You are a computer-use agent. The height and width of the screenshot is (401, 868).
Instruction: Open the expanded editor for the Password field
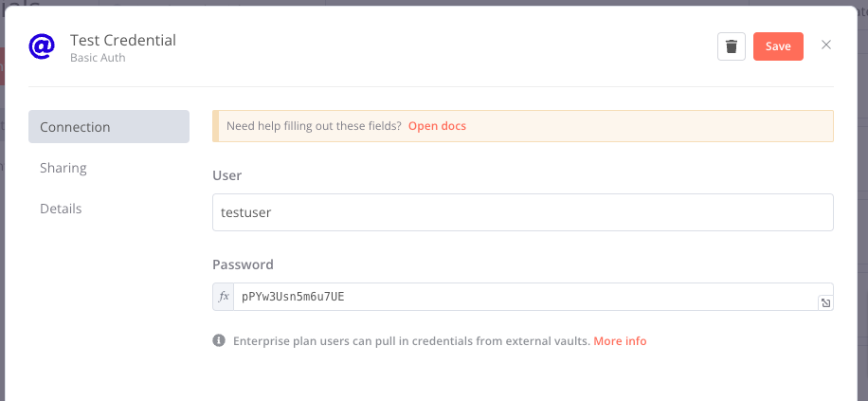[825, 303]
